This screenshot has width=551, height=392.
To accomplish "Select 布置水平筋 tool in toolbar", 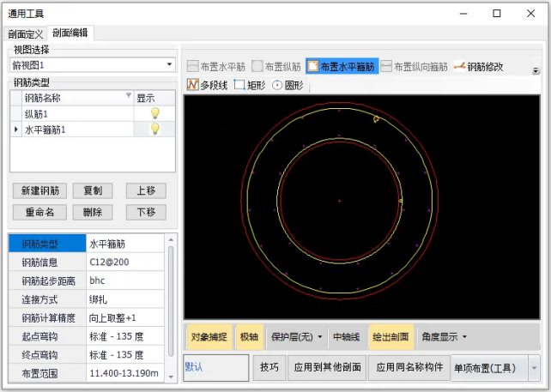I will point(215,66).
